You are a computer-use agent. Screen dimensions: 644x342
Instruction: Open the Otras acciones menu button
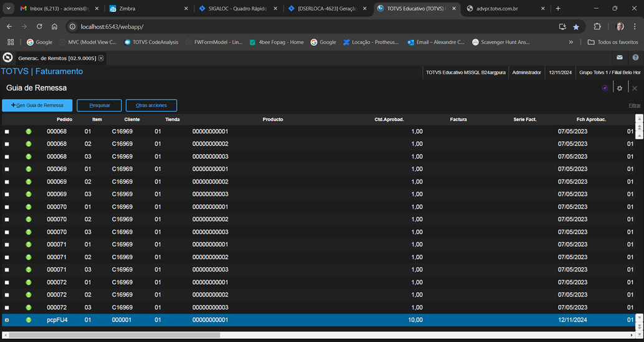click(x=151, y=105)
